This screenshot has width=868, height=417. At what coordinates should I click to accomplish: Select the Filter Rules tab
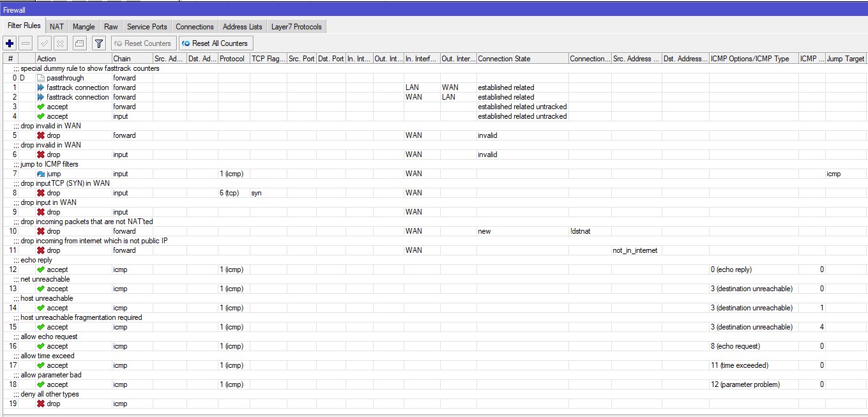[x=24, y=26]
